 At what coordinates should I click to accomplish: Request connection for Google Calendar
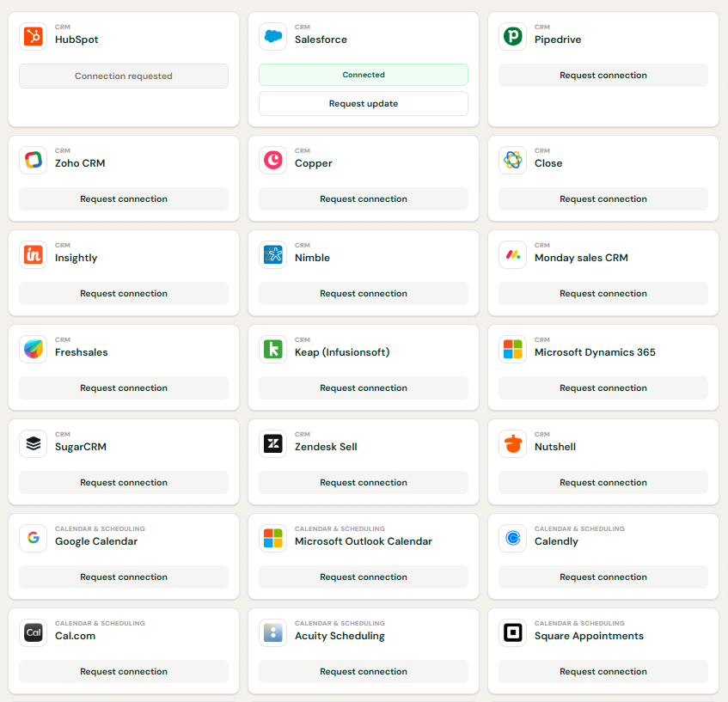pos(124,577)
